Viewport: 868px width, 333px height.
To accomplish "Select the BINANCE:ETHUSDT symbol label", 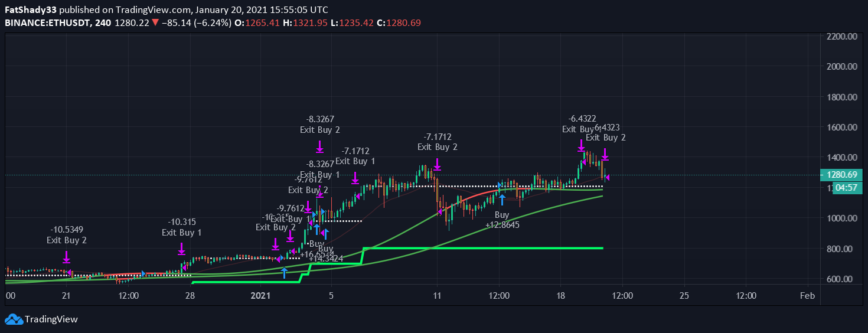I will tap(47, 23).
